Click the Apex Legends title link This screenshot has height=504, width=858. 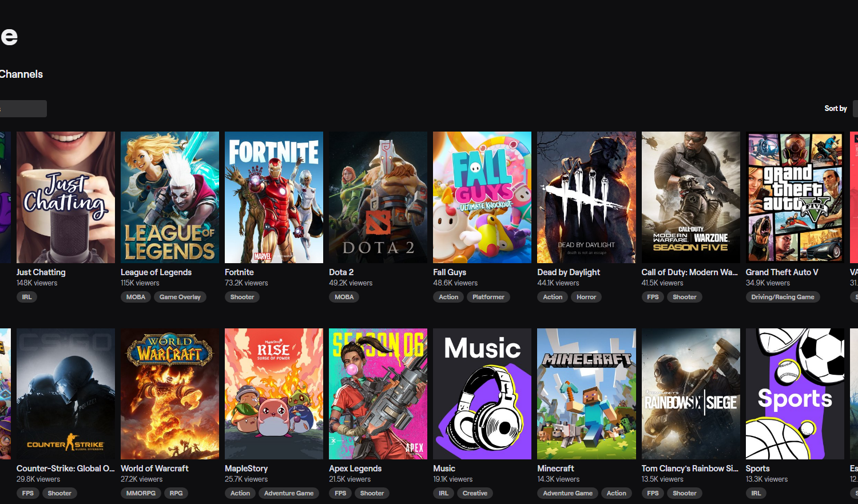355,469
